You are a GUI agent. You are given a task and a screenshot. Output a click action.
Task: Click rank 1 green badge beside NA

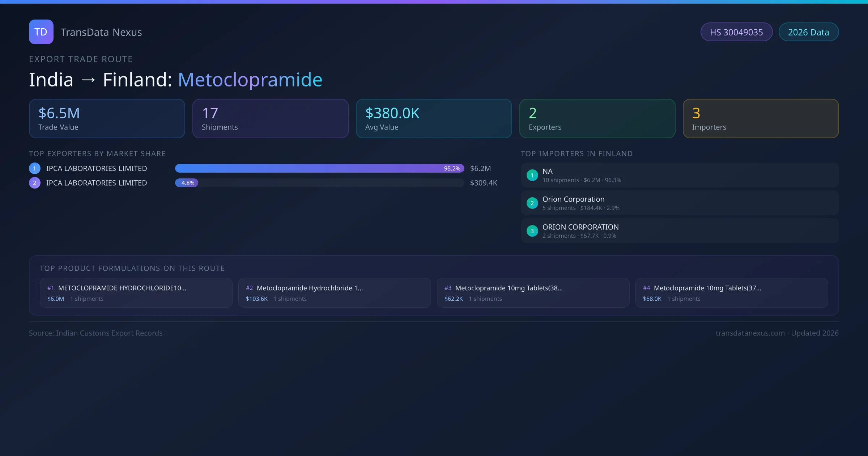(x=532, y=175)
